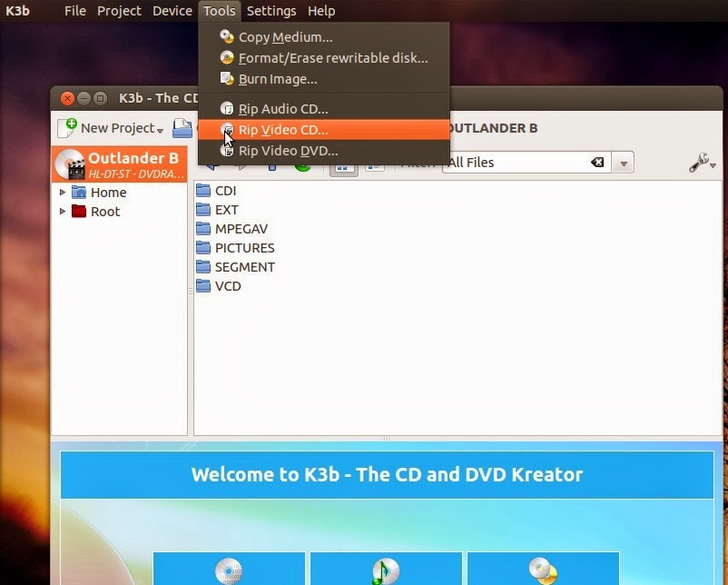The image size is (728, 585).
Task: Open the File menu
Action: point(75,11)
